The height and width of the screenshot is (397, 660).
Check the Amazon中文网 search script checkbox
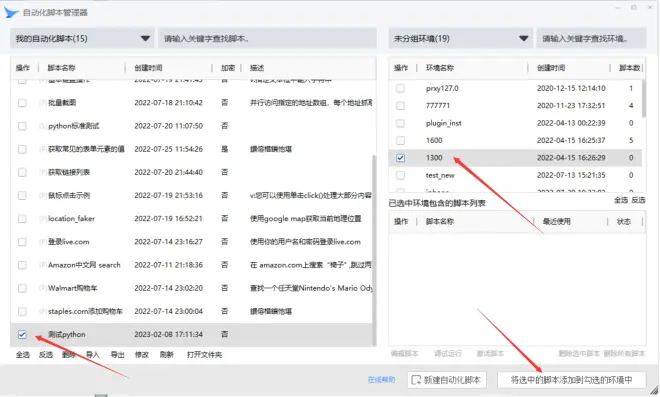point(22,265)
